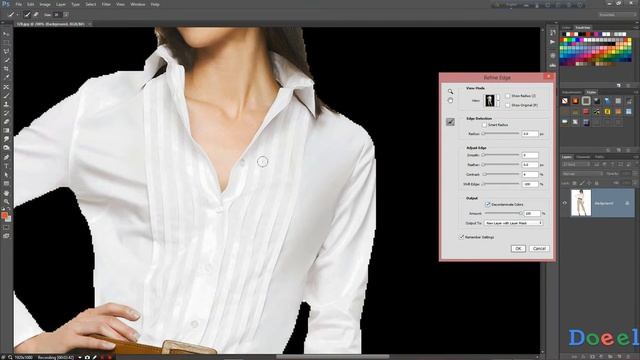
Task: Switch to the Channels tab
Action: coord(583,157)
